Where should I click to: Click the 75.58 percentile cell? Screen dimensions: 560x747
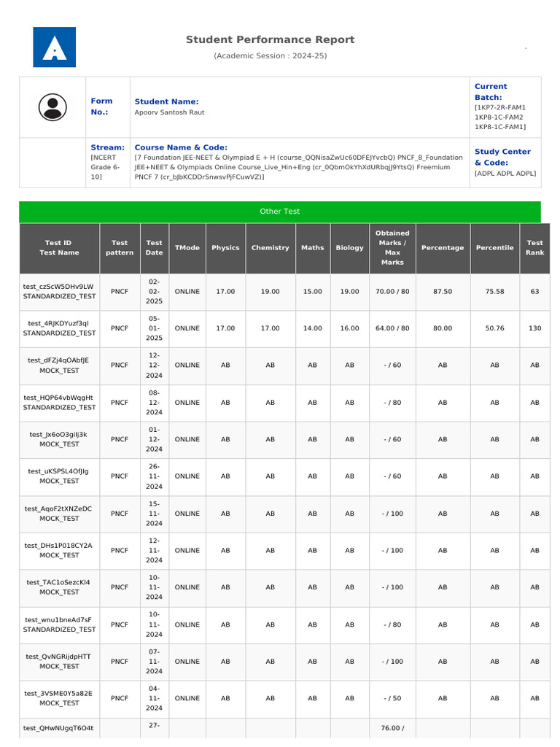click(x=495, y=292)
